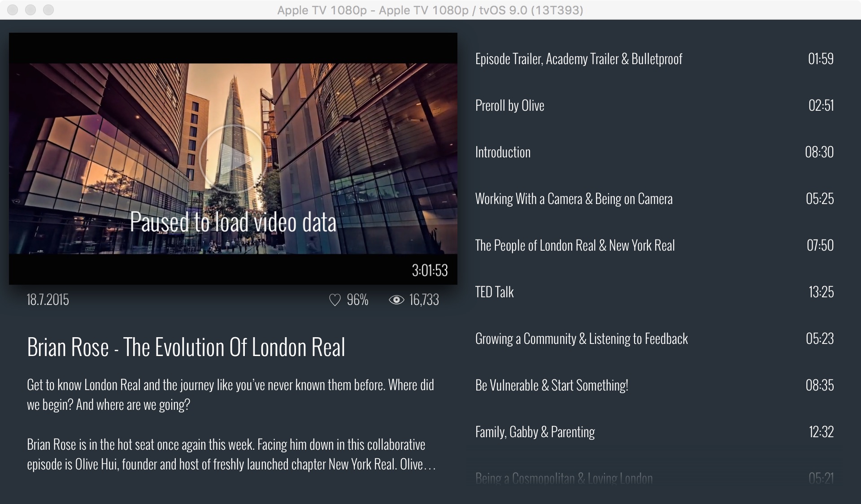Select Family, Gabby & Parenting chapter
This screenshot has height=504, width=861.
[654, 432]
